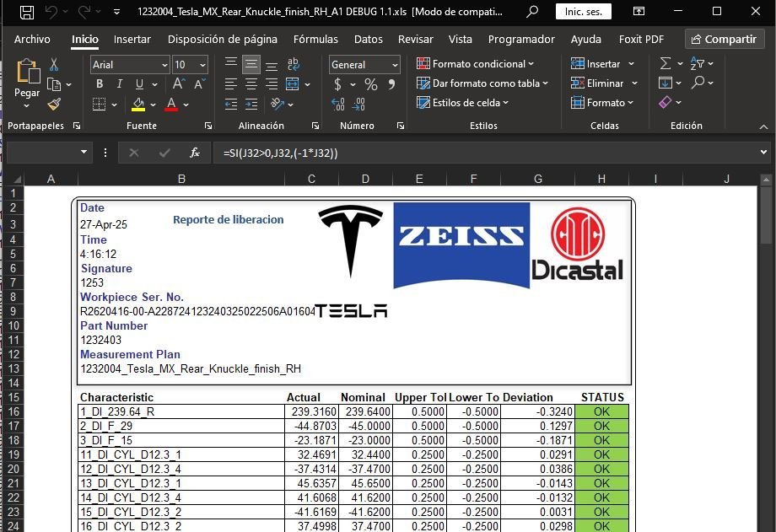Switch to the Fórmulas tab

[x=315, y=39]
